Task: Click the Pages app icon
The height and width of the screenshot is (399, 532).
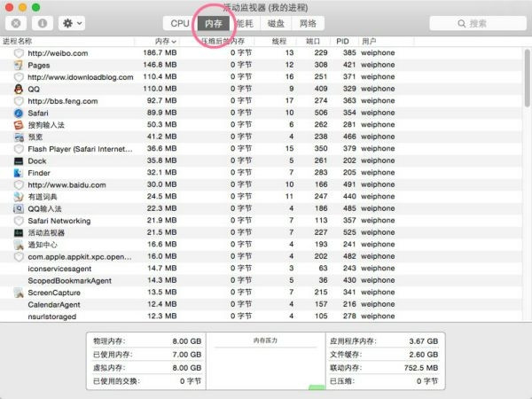Action: pyautogui.click(x=19, y=65)
